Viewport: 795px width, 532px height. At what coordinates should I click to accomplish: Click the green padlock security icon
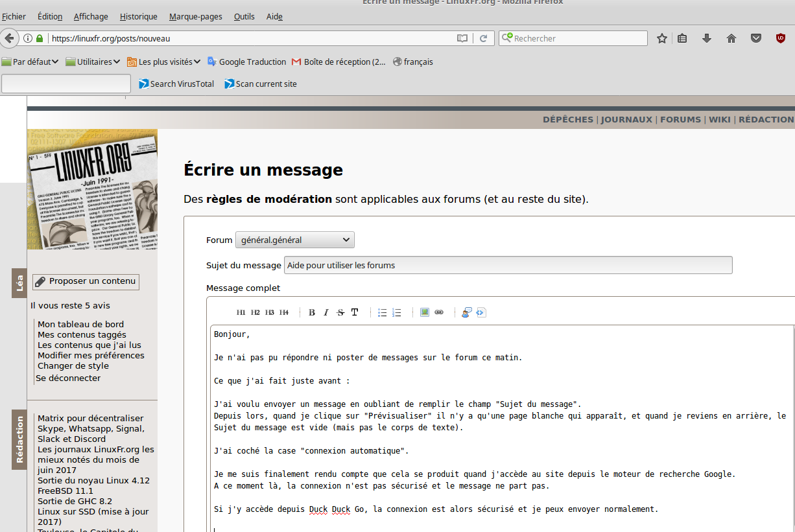pyautogui.click(x=40, y=38)
